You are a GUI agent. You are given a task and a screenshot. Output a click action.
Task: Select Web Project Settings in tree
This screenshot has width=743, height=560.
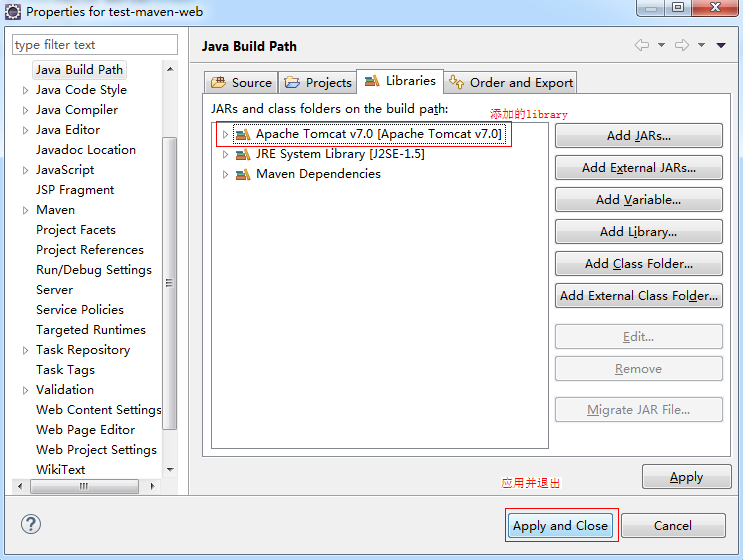[x=96, y=450]
